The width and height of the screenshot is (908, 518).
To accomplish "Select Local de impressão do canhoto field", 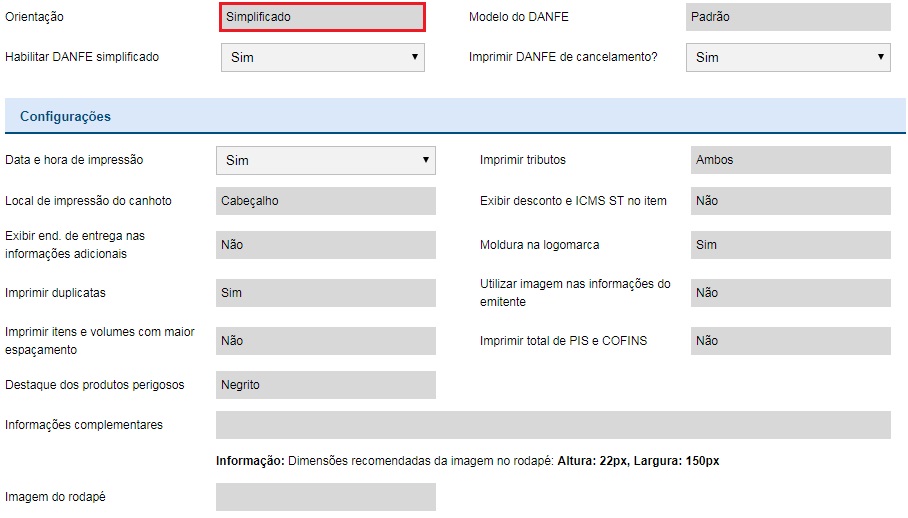I will click(x=325, y=201).
